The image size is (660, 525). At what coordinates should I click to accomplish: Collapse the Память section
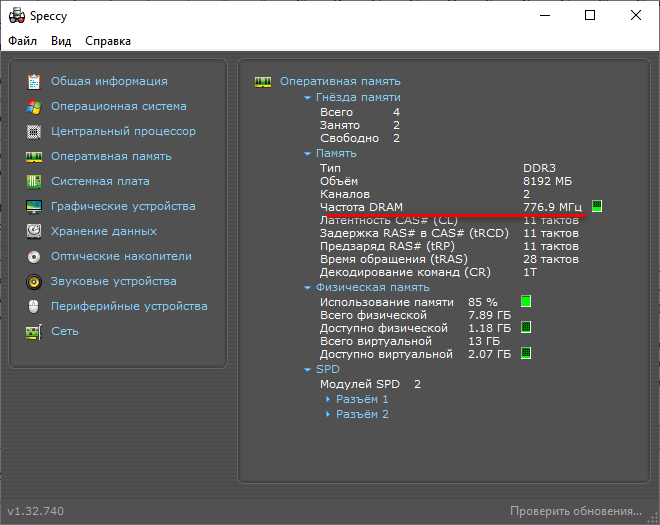tap(307, 154)
